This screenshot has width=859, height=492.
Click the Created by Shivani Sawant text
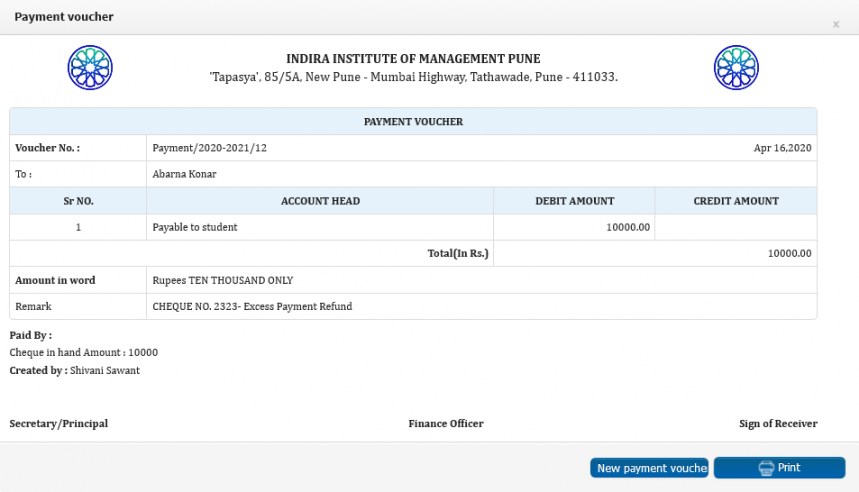[x=75, y=371]
